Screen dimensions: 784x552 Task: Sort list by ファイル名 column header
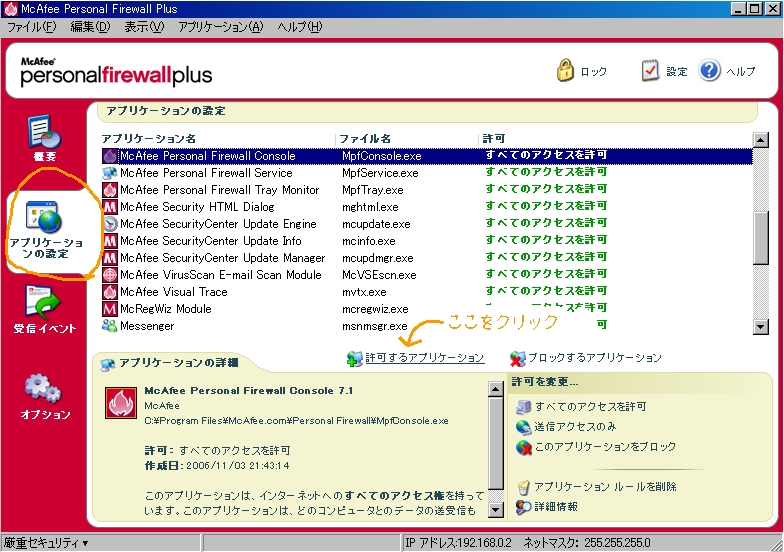[364, 138]
